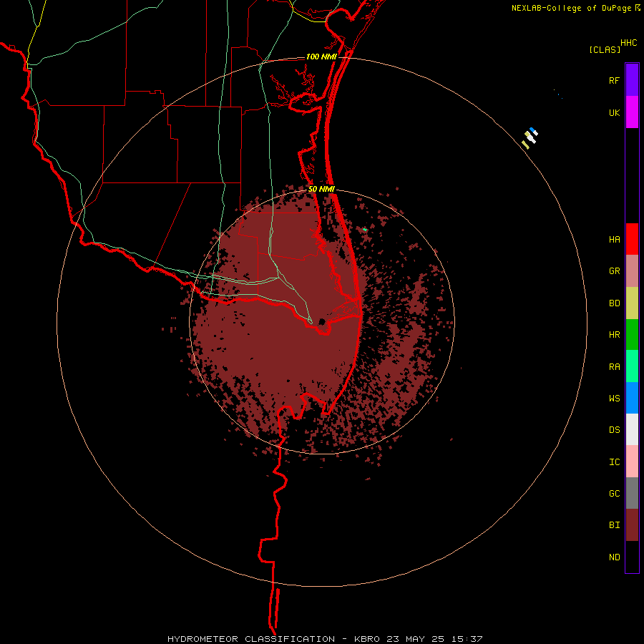Click the 'IC' legend label
The height and width of the screenshot is (644, 644).
click(x=614, y=462)
